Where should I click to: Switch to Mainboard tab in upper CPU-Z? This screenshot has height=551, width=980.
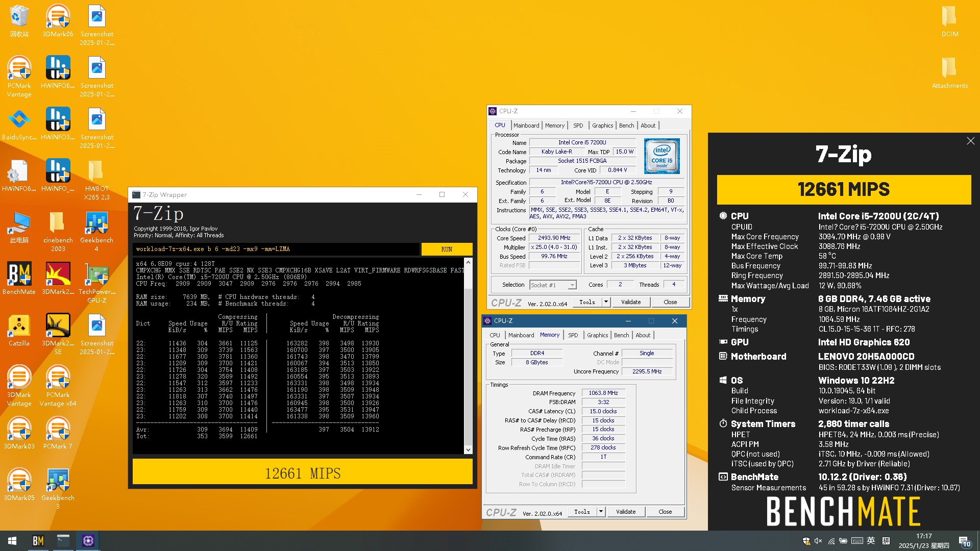tap(526, 126)
